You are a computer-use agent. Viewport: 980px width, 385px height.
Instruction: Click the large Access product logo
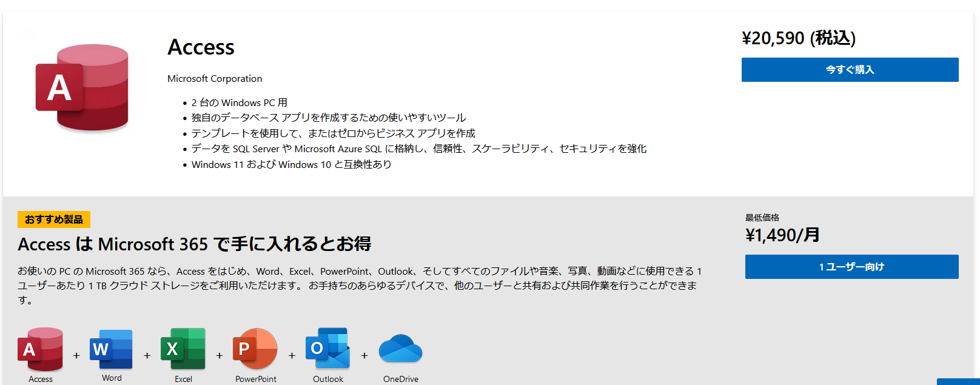point(82,87)
